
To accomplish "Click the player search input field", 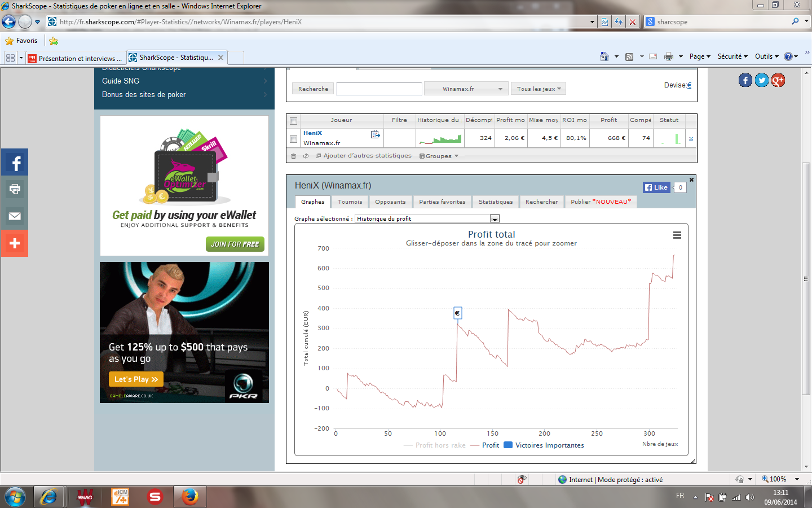I will click(379, 89).
